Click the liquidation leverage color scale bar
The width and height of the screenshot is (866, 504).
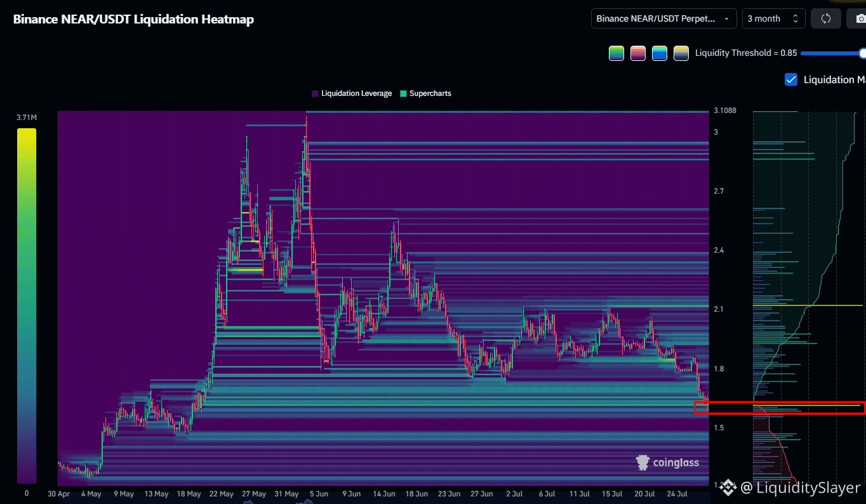(x=27, y=306)
